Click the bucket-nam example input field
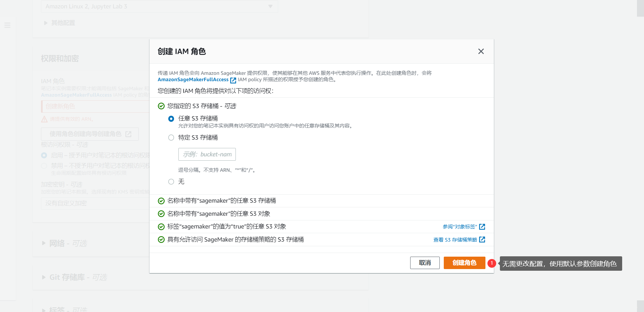 point(207,154)
